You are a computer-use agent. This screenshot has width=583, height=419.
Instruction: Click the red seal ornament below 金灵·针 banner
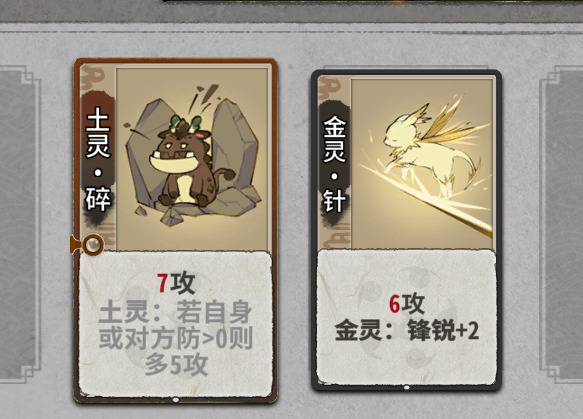[336, 236]
